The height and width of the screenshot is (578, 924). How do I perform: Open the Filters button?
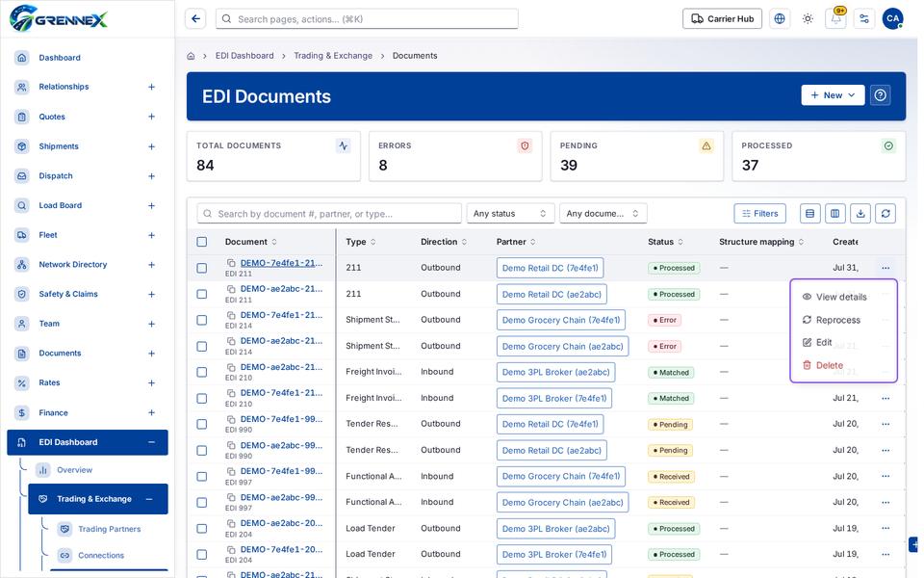click(760, 214)
